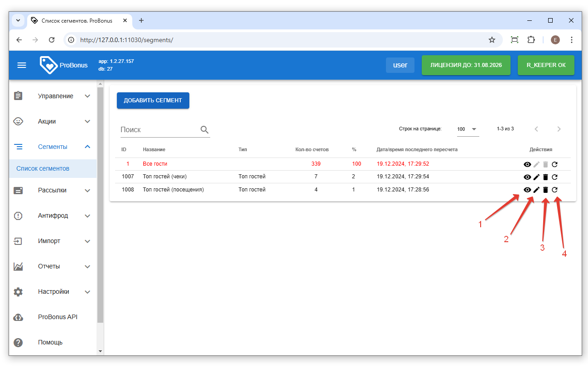Click the Отчеты chart icon
This screenshot has width=588, height=368.
(18, 266)
